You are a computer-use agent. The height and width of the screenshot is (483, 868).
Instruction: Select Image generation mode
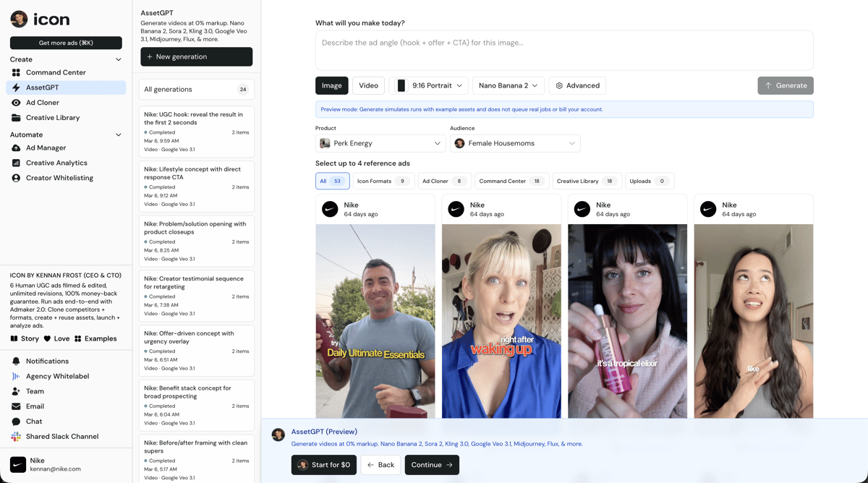point(331,85)
